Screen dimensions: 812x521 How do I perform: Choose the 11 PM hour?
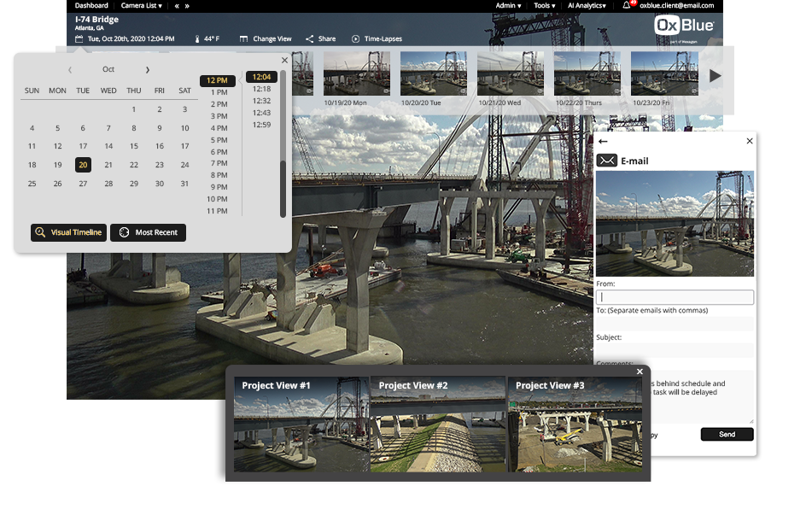217,211
